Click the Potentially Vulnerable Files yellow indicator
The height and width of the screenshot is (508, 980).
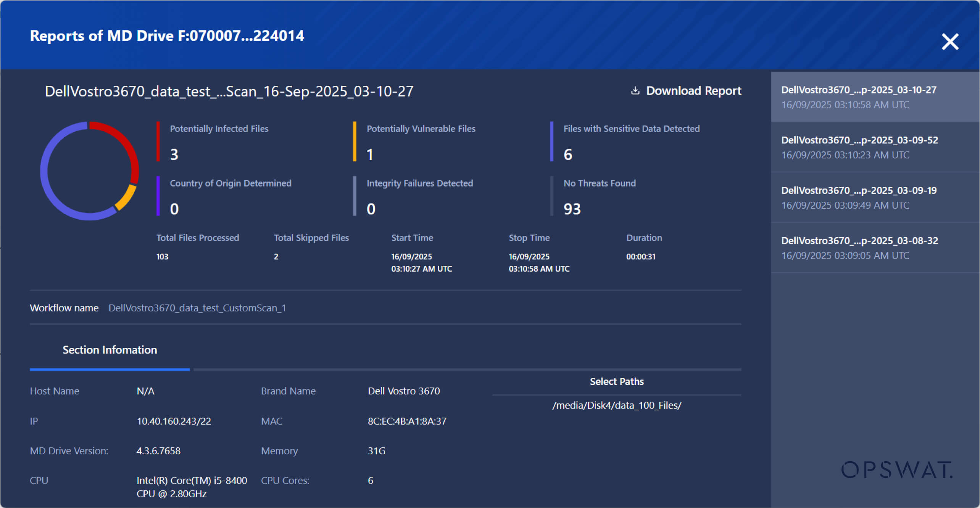[x=354, y=142]
